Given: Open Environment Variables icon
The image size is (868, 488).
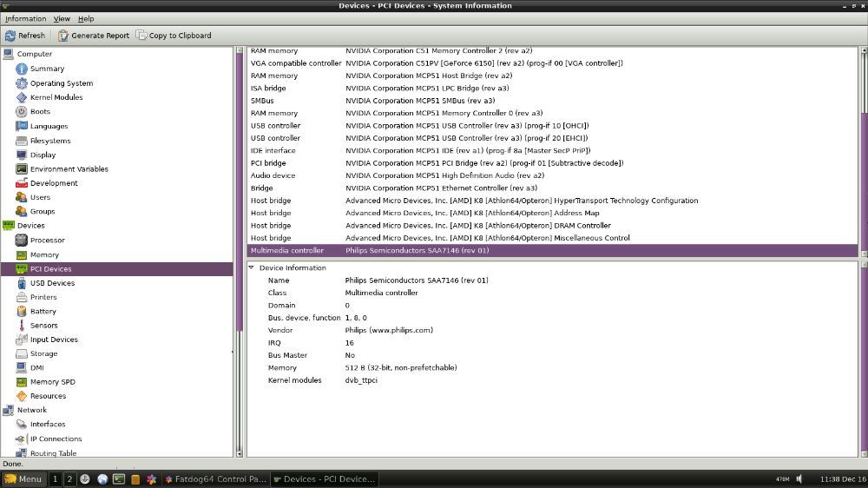Looking at the screenshot, I should pyautogui.click(x=22, y=169).
